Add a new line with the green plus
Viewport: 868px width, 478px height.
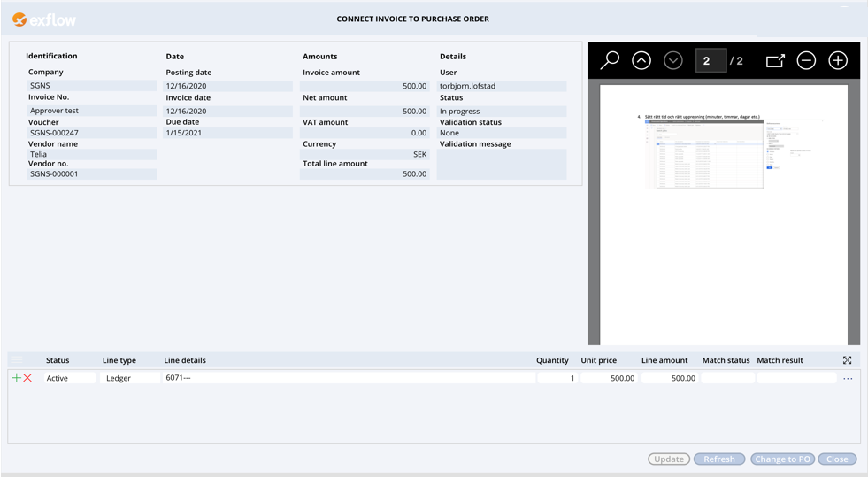click(17, 378)
